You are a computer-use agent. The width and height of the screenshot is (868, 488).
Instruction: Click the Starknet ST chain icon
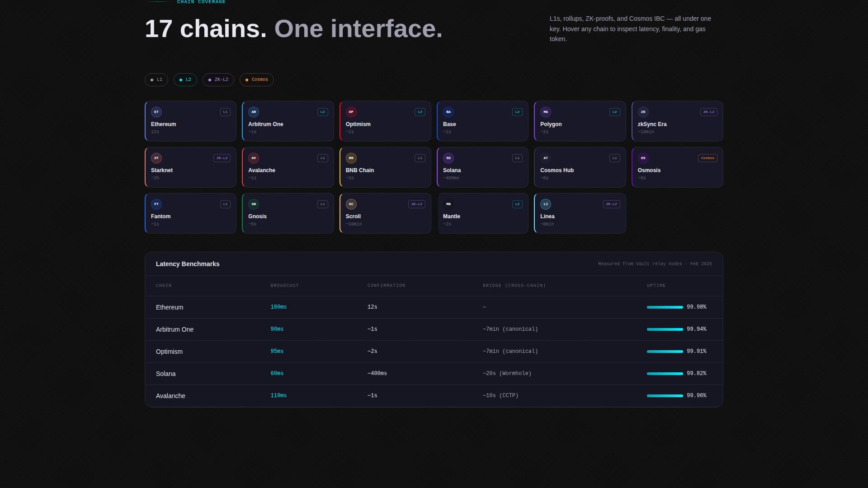tap(156, 158)
